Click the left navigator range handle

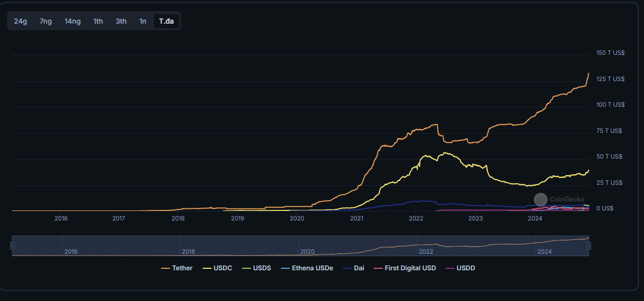(13, 246)
